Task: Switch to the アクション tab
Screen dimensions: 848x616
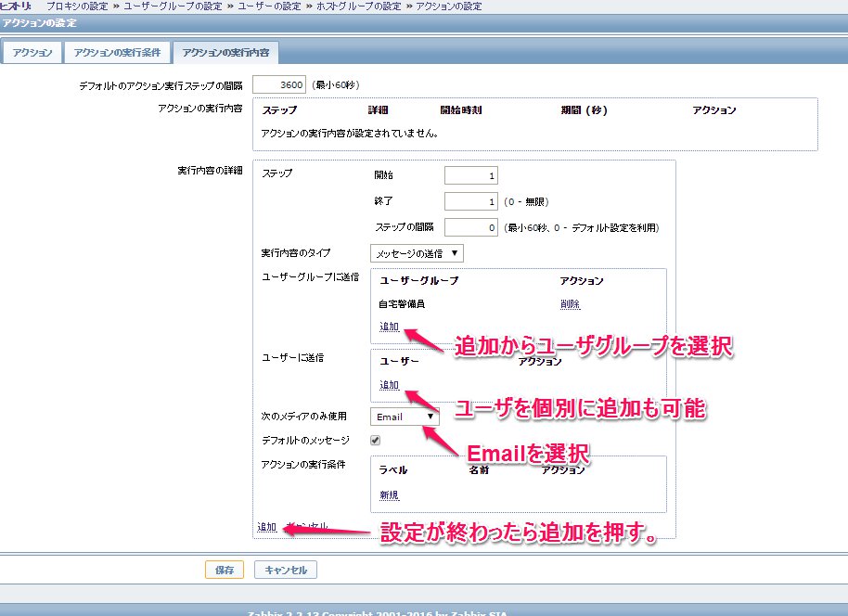Action: click(32, 53)
